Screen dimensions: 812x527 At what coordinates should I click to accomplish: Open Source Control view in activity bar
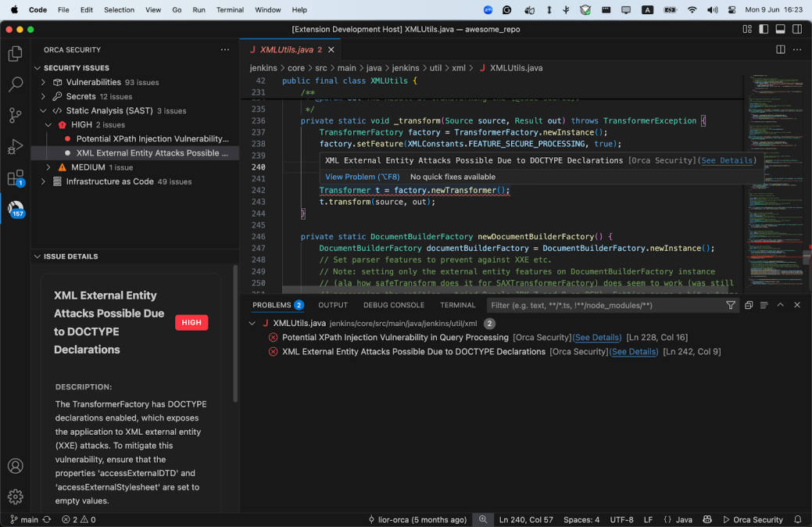pyautogui.click(x=16, y=115)
